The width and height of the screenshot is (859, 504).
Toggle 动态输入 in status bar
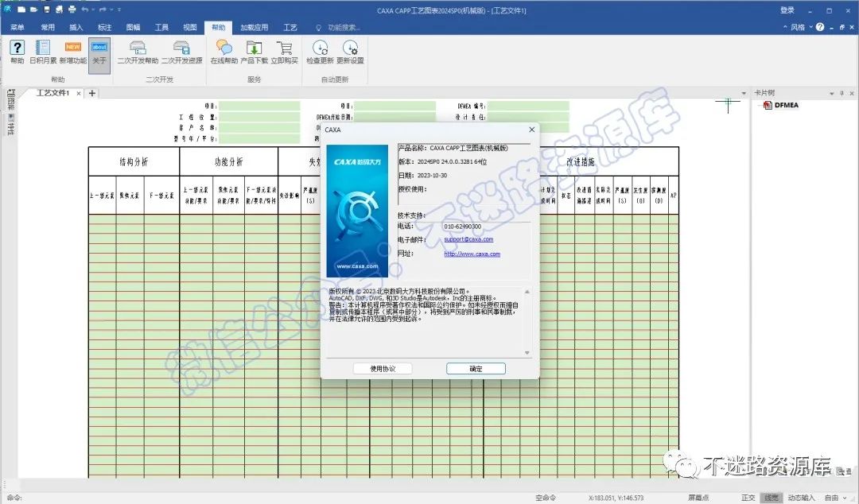[x=802, y=498]
